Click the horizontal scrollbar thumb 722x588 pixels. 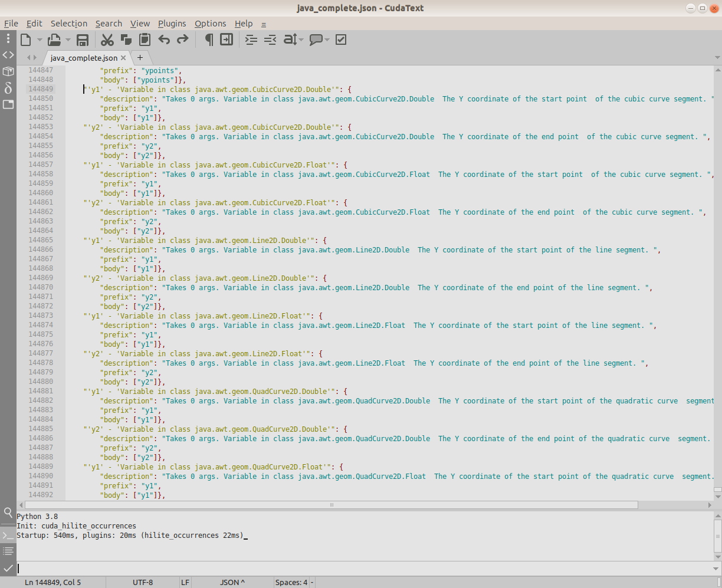pos(332,505)
